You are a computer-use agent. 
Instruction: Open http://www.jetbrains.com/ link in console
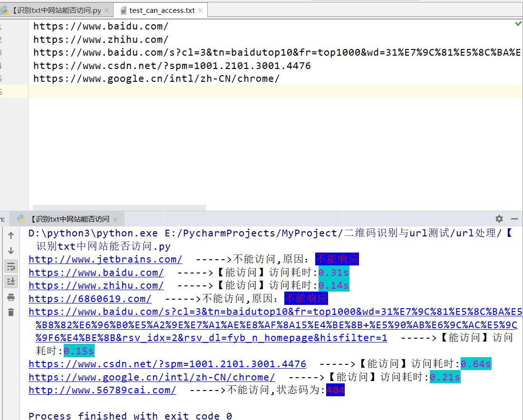106,259
